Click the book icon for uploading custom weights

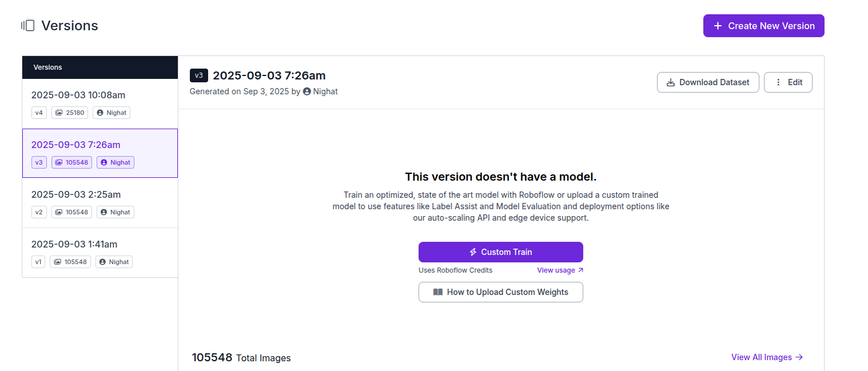pos(438,292)
